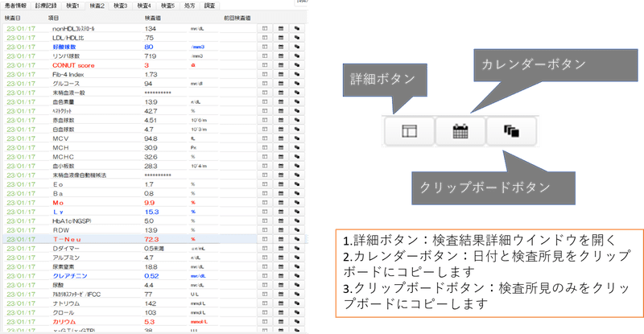This screenshot has width=644, height=334.
Task: Switch to 検査5 tab
Action: [167, 6]
